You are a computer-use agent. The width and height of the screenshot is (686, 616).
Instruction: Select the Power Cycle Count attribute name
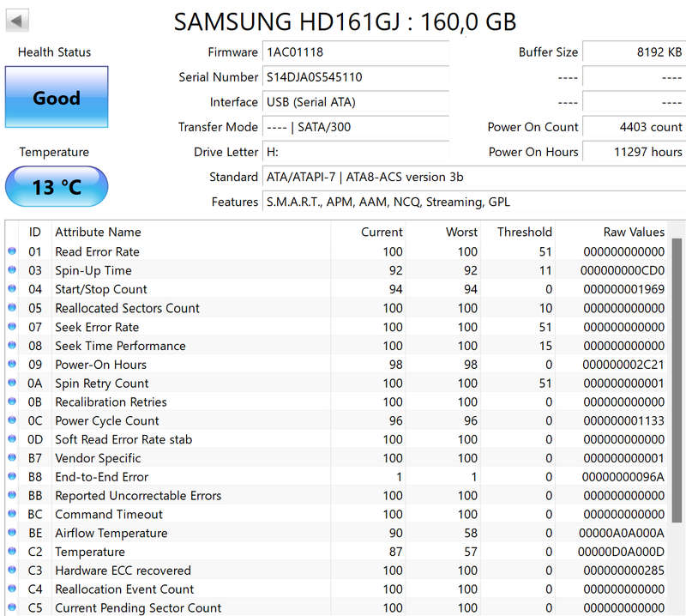107,420
